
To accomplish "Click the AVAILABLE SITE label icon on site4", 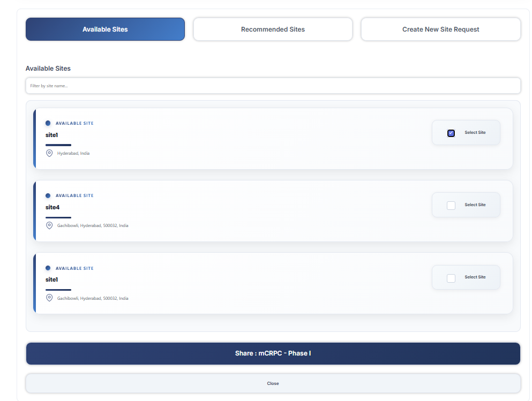I will [48, 195].
